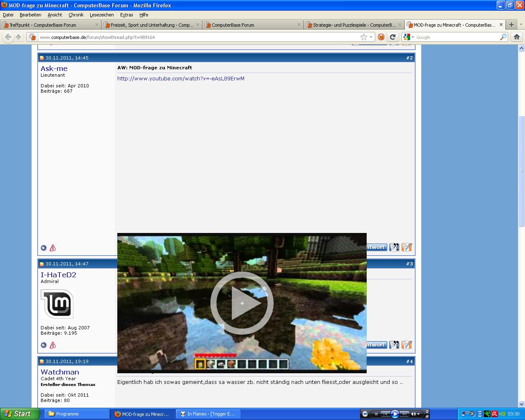Switch to Programme folder in taskbar
This screenshot has height=420, width=525.
tap(76, 414)
